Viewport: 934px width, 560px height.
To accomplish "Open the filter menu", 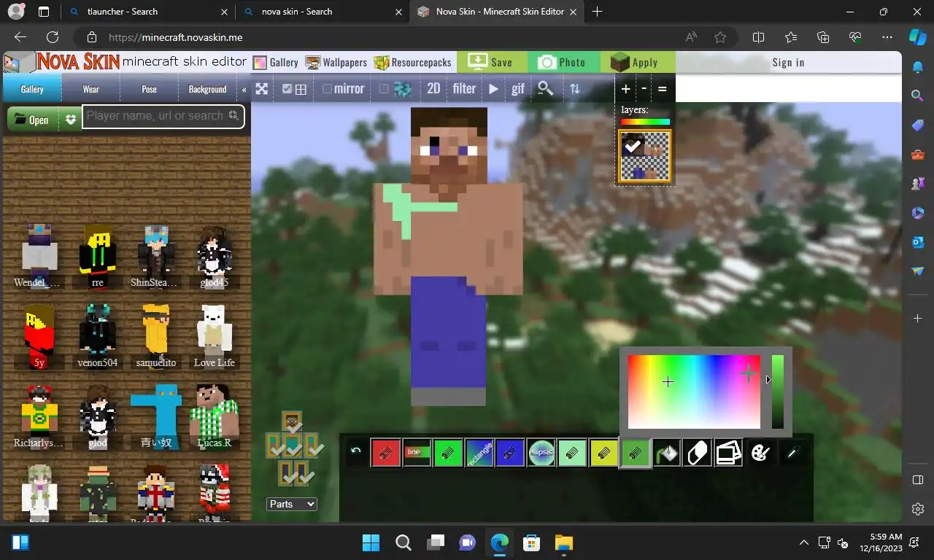I will point(464,89).
